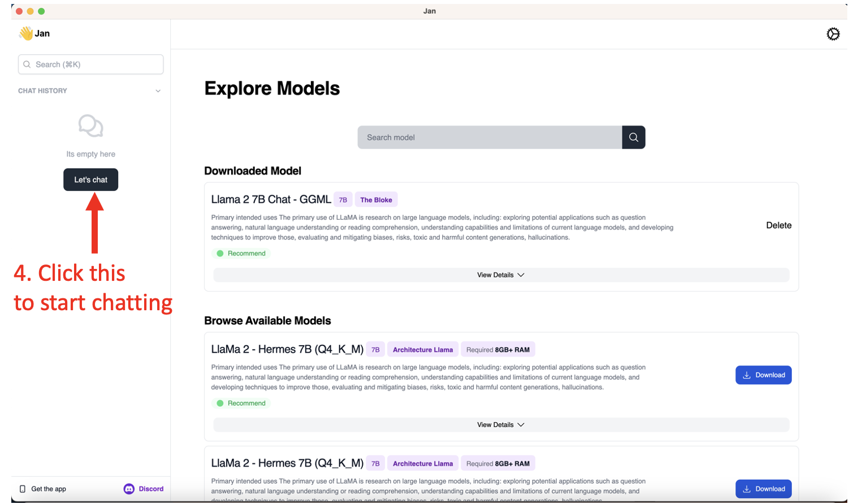Click the Jan waving hand logo
The width and height of the screenshot is (849, 504).
click(26, 33)
